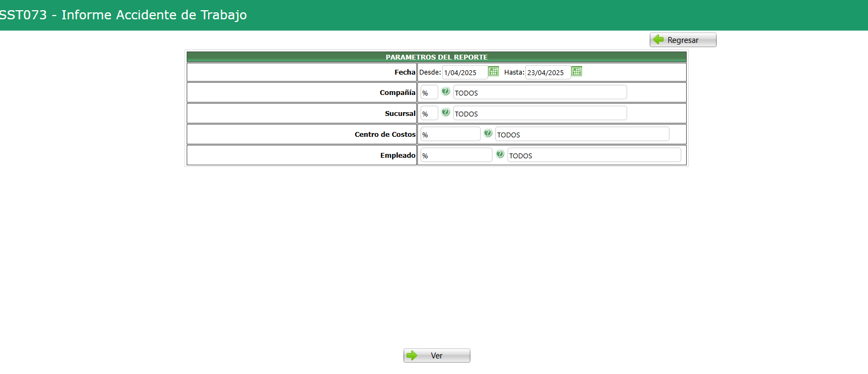Click the Compañía TODOS description field

pos(540,92)
